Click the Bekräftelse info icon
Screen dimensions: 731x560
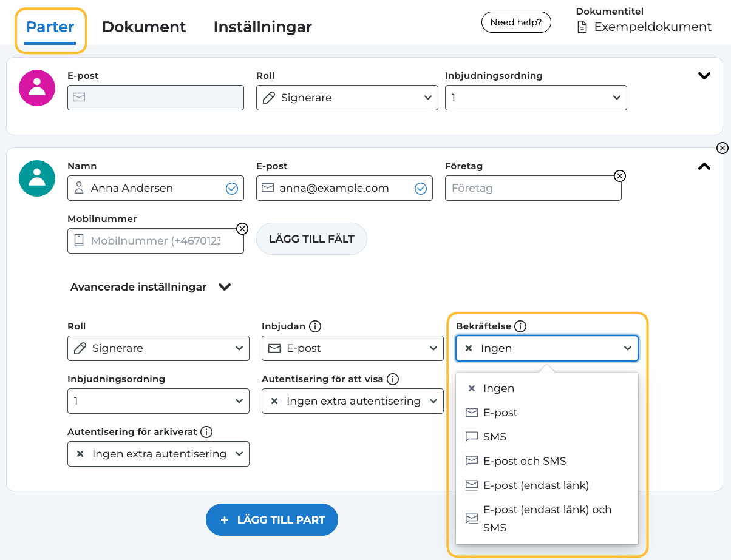[520, 326]
